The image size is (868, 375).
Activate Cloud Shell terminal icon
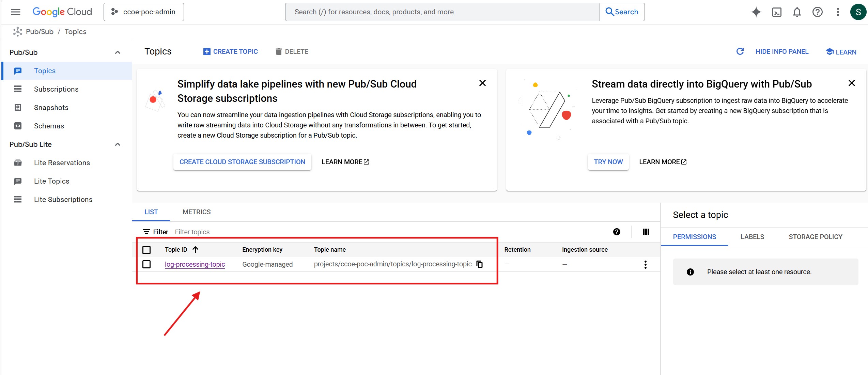tap(776, 12)
